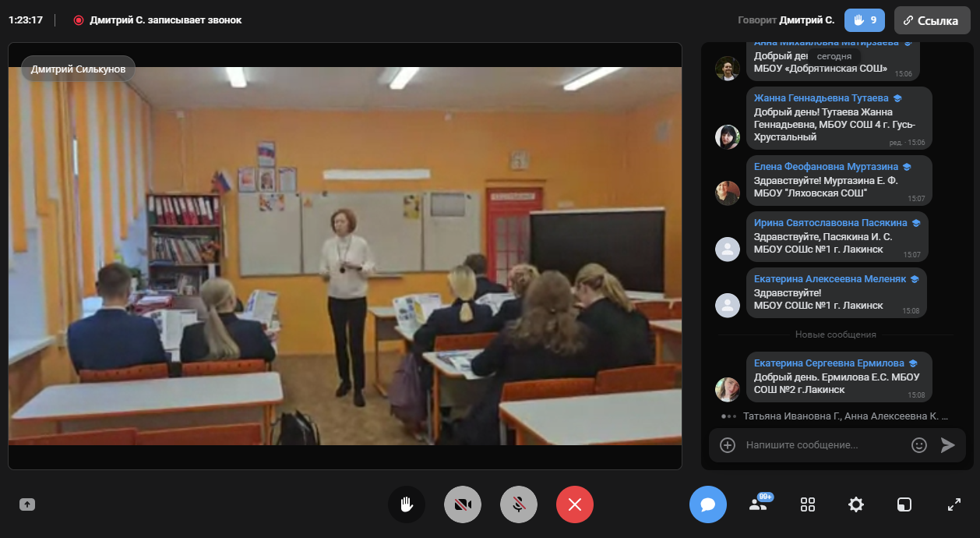This screenshot has width=980, height=538.
Task: Enable picture-in-picture mini window
Action: coord(904,504)
